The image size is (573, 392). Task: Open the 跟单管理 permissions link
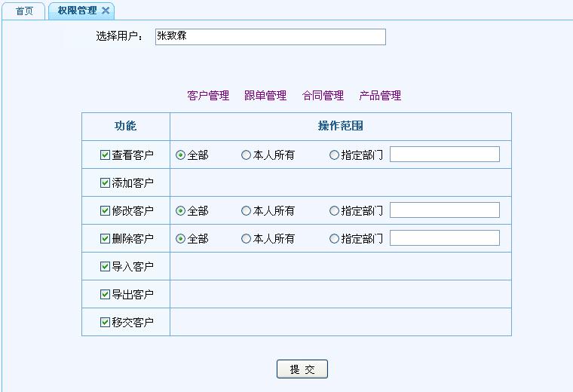[265, 96]
